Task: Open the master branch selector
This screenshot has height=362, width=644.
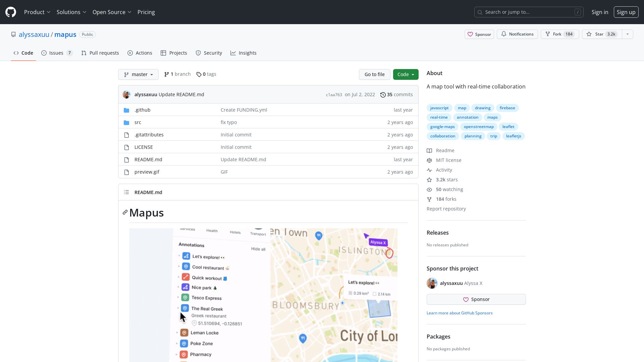Action: pyautogui.click(x=138, y=74)
